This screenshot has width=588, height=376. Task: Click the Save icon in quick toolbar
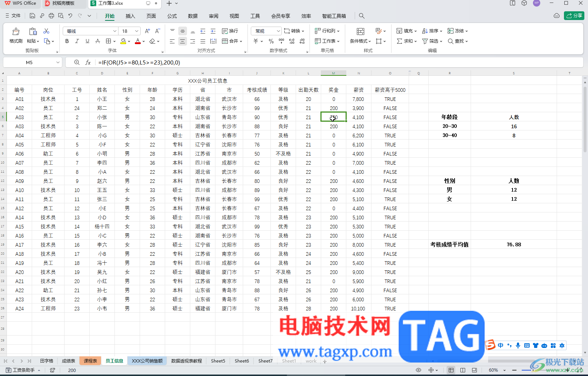32,16
